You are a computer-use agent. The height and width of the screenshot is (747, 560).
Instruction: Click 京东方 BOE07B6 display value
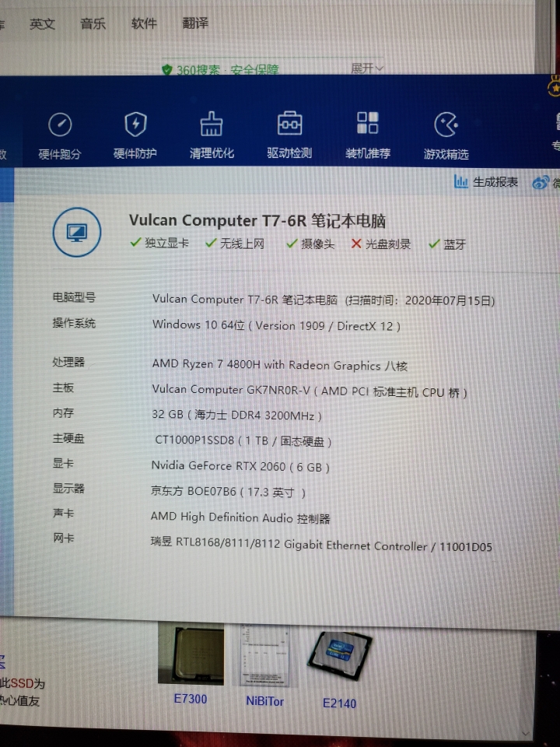[x=228, y=491]
